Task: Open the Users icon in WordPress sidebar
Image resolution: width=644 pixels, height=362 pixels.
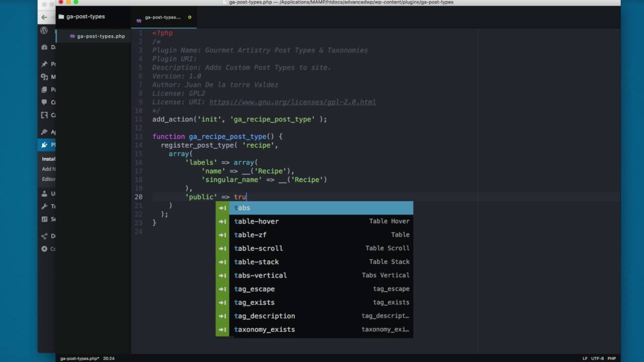Action: (45, 194)
